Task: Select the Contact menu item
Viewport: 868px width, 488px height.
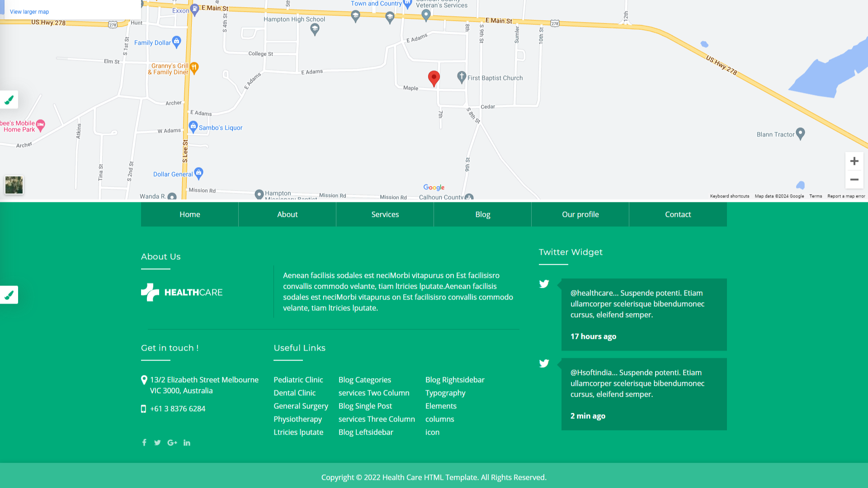Action: [x=678, y=215]
